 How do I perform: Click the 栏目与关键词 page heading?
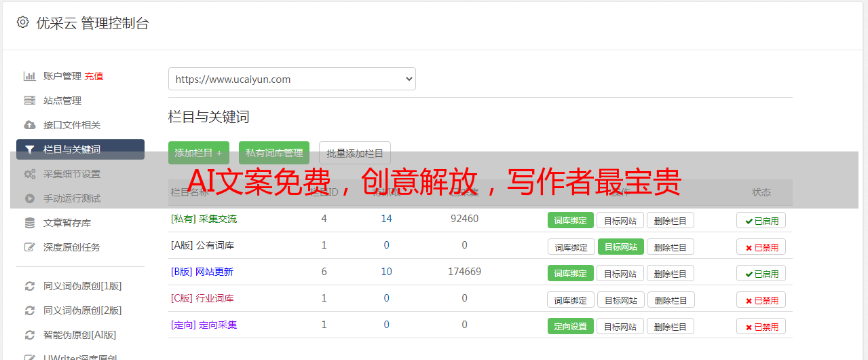(x=209, y=117)
